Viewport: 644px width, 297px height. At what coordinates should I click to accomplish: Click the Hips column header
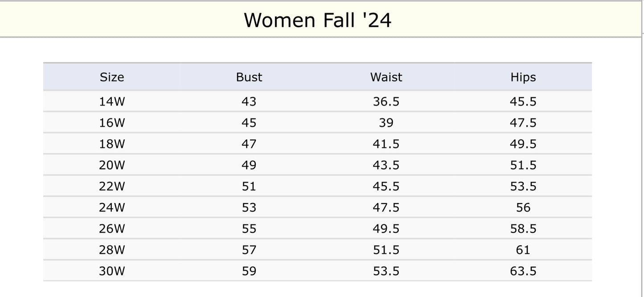[x=523, y=77]
